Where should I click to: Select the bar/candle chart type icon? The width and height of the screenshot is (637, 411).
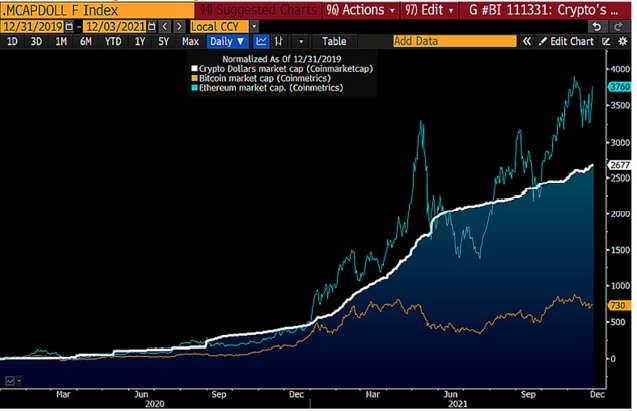pos(279,41)
